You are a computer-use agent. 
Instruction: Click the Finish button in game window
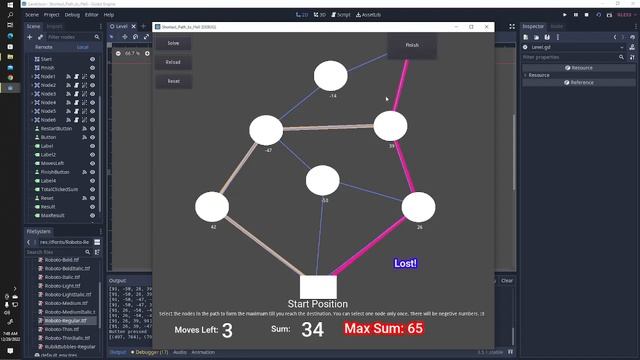(412, 45)
